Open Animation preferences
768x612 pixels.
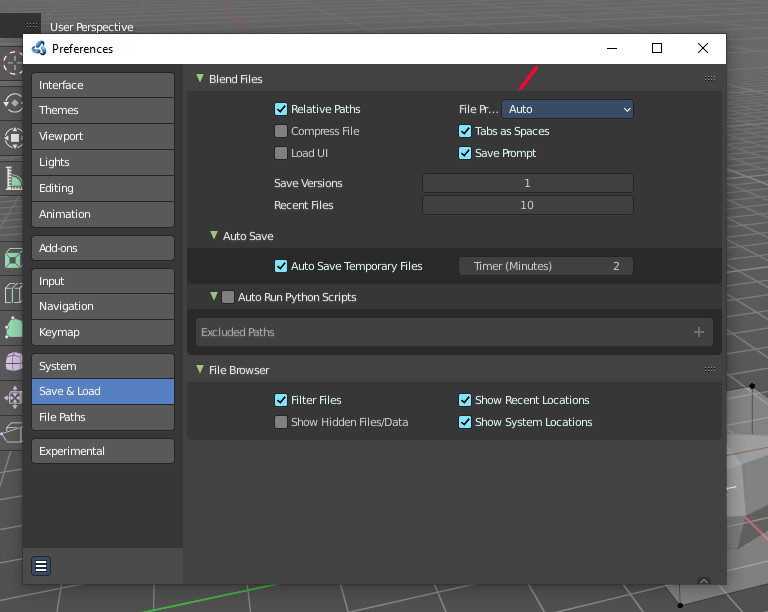[103, 214]
